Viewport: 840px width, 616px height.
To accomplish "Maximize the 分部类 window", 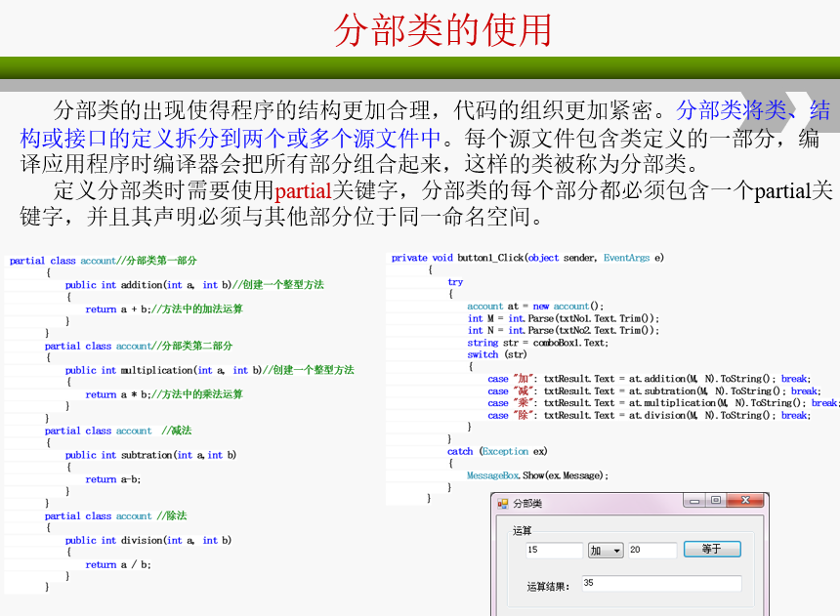I will coord(715,500).
